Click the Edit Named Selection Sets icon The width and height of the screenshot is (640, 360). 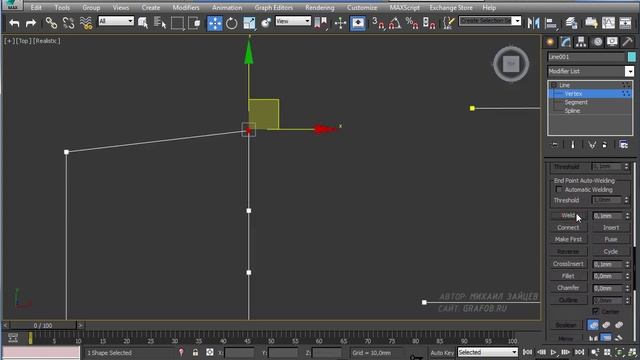(x=448, y=23)
